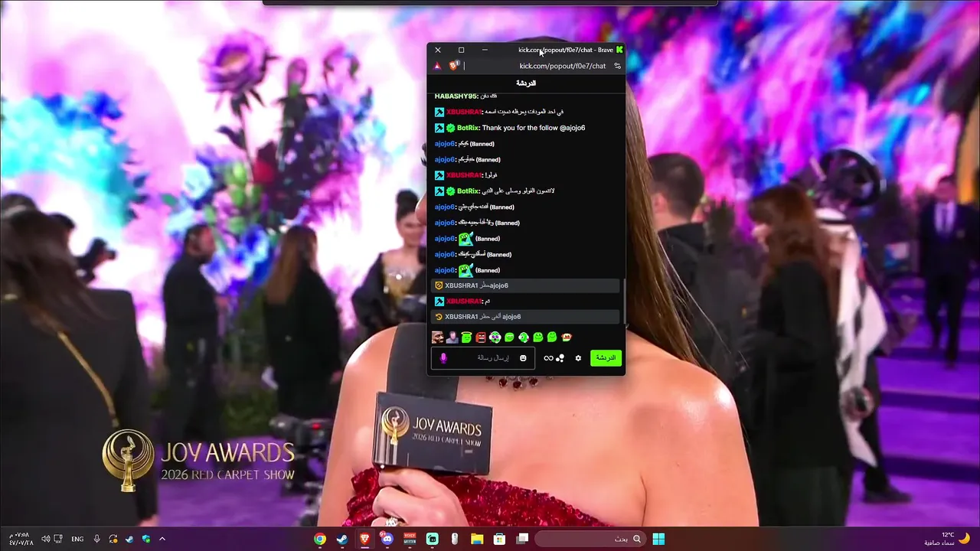Click the green headset emote
This screenshot has height=551, width=980.
(x=524, y=337)
